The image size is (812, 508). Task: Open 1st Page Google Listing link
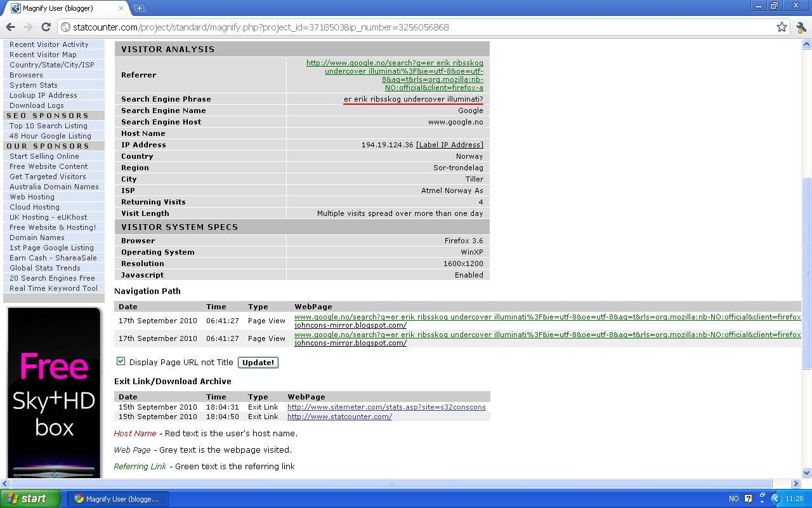pyautogui.click(x=51, y=248)
